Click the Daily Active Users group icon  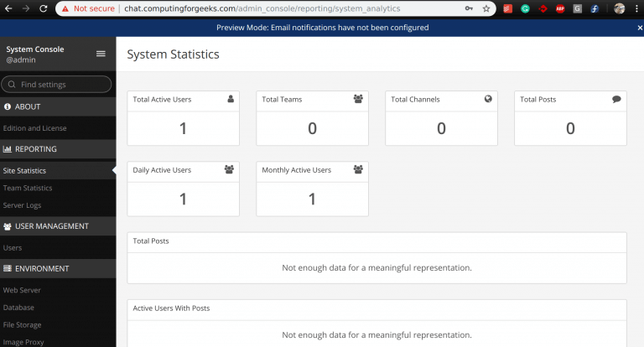(230, 169)
